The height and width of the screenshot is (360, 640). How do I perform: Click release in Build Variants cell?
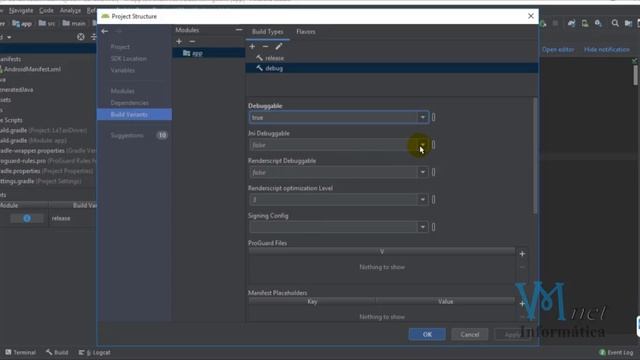(x=61, y=218)
